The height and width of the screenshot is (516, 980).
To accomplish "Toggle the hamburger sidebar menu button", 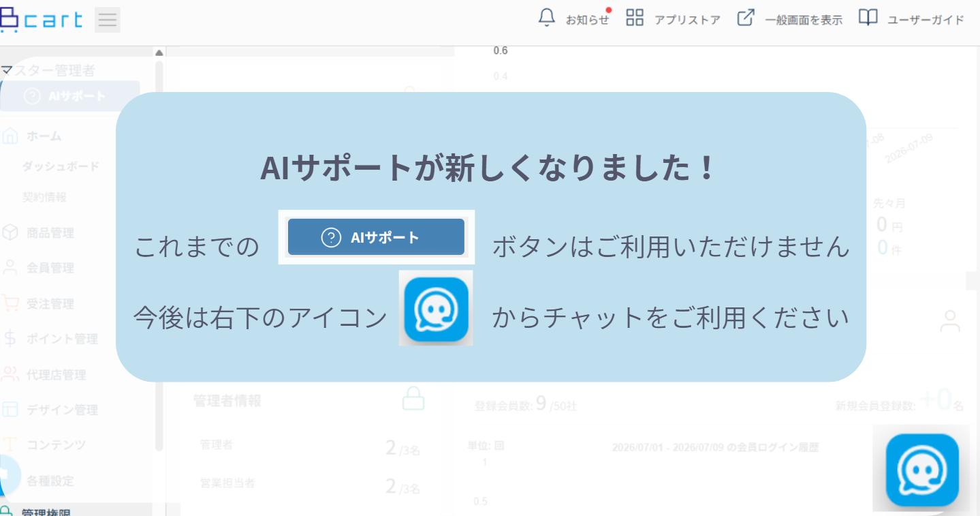I will point(108,20).
